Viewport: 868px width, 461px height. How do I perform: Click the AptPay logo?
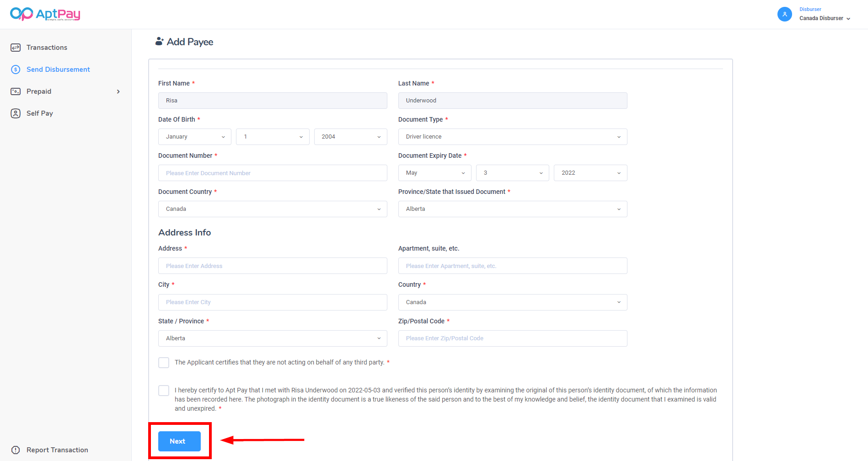coord(45,14)
